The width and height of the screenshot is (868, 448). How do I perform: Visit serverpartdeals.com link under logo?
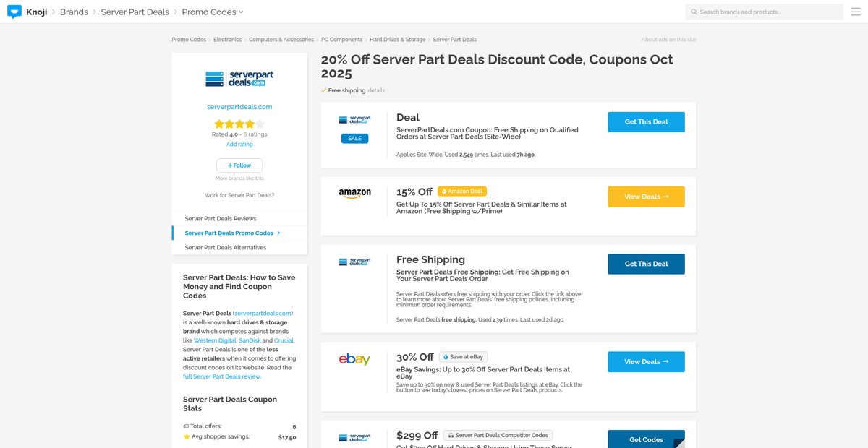239,107
